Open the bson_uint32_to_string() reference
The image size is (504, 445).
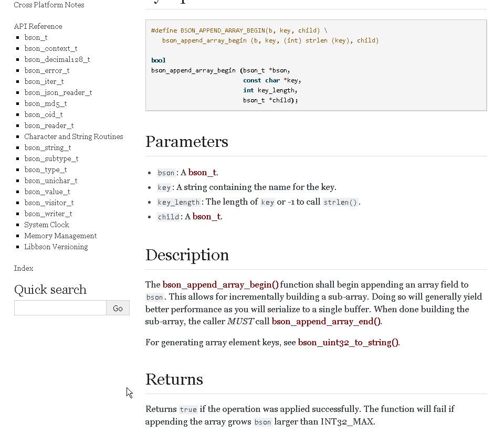[x=347, y=343]
